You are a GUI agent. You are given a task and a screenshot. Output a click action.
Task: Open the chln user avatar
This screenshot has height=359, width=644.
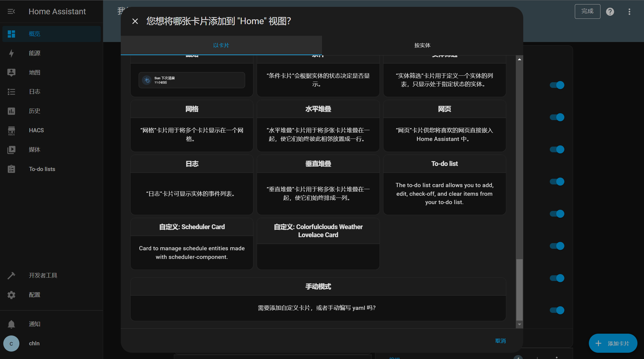click(11, 344)
